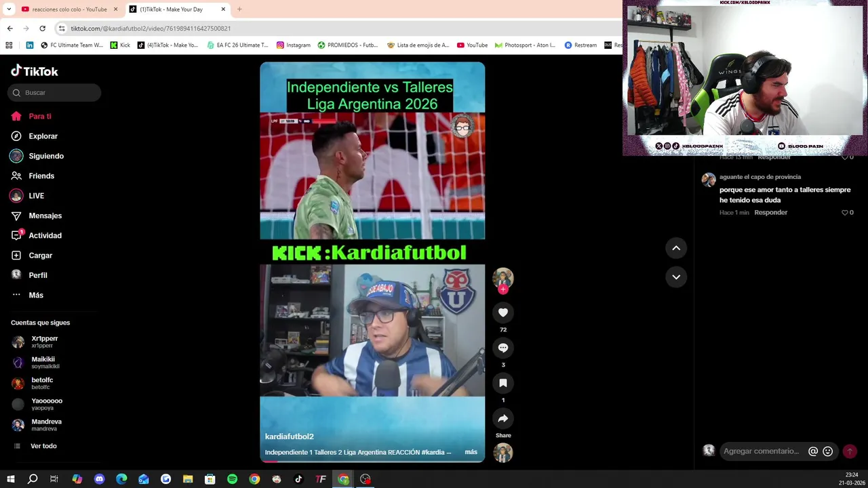Open Windows Start menu
868x488 pixels.
click(x=10, y=479)
